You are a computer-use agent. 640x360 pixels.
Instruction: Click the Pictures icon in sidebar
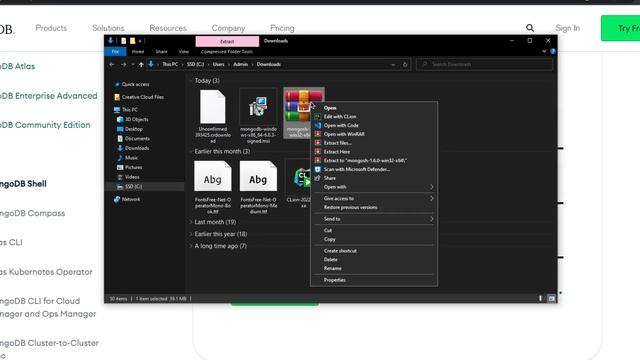(120, 167)
